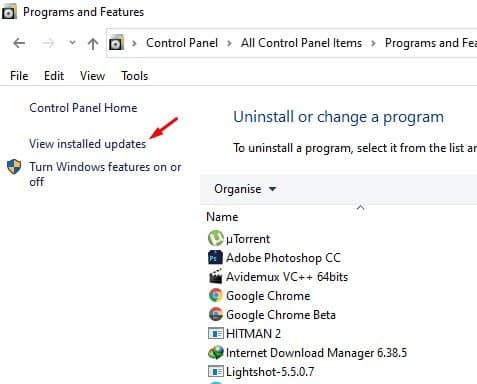Click the Google Chrome icon
The width and height of the screenshot is (477, 384).
click(215, 295)
